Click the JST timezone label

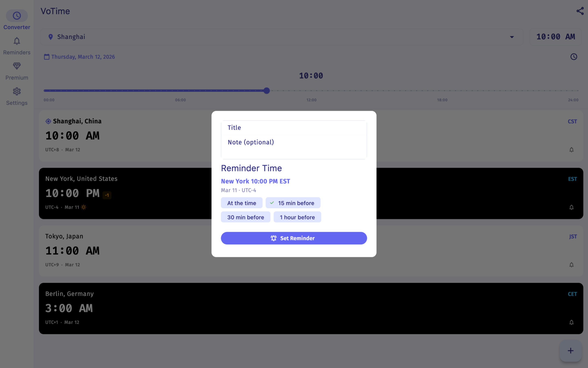(x=573, y=236)
